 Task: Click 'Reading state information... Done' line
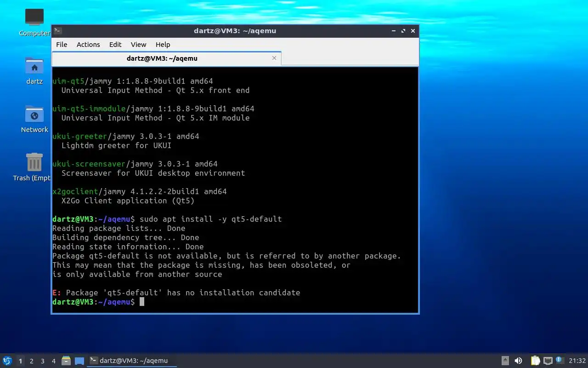[128, 247]
